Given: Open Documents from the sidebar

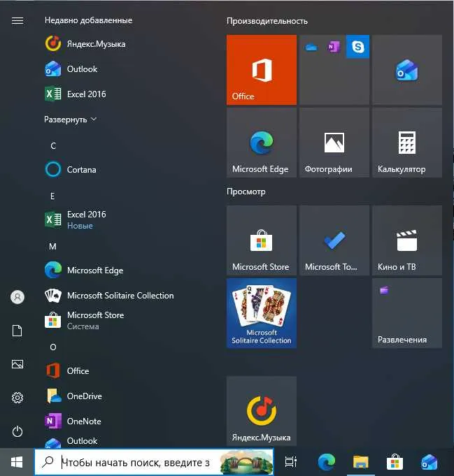Looking at the screenshot, I should tap(17, 331).
